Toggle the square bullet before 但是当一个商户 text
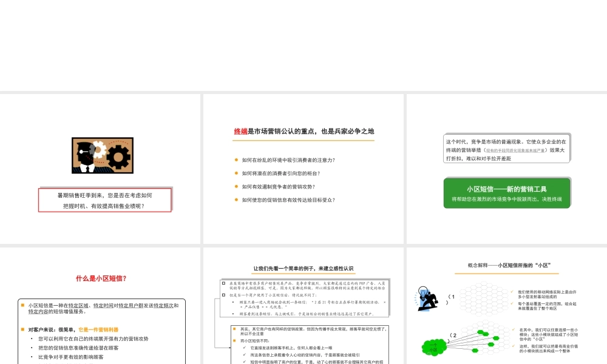Viewport: 607px width, 364px height. (223, 295)
